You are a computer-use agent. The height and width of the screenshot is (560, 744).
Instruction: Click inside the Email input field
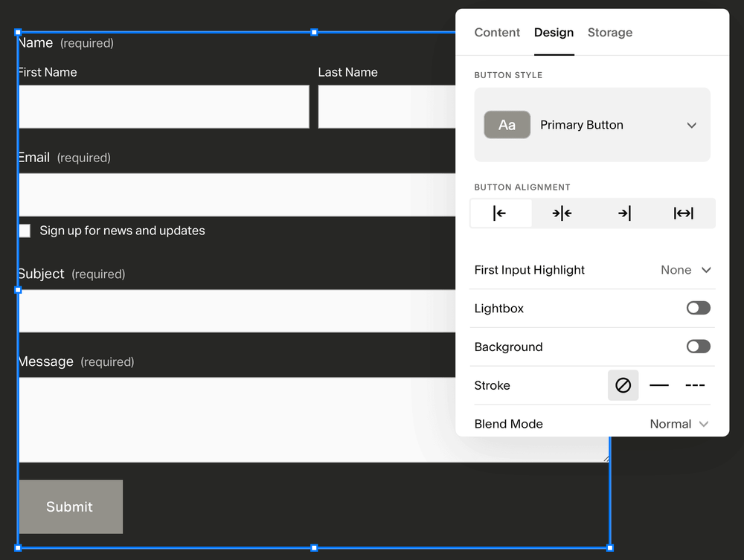coord(223,194)
